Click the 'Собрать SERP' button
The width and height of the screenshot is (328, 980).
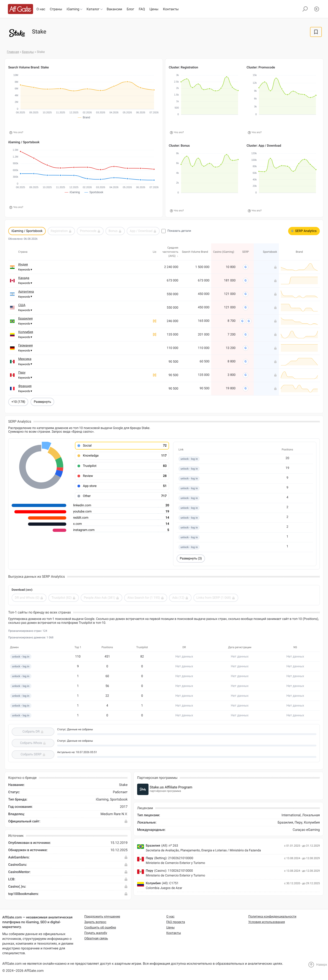[x=33, y=754]
